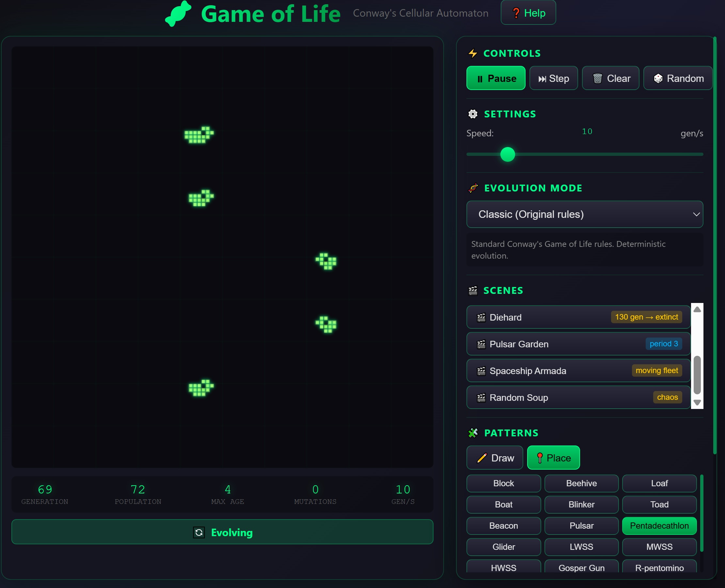Randomize the grid with the dice button
Viewport: 725px width, 588px height.
tap(677, 78)
